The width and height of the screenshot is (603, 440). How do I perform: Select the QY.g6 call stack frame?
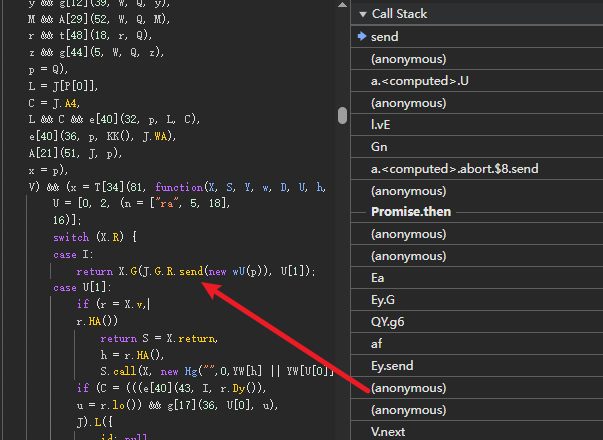pyautogui.click(x=477, y=322)
